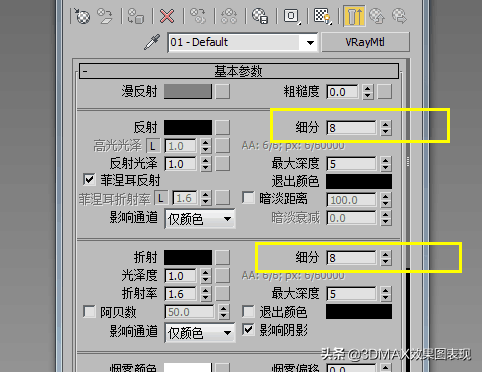Image resolution: width=482 pixels, height=372 pixels.
Task: Click the map button beside 折射率
Action: pos(222,294)
